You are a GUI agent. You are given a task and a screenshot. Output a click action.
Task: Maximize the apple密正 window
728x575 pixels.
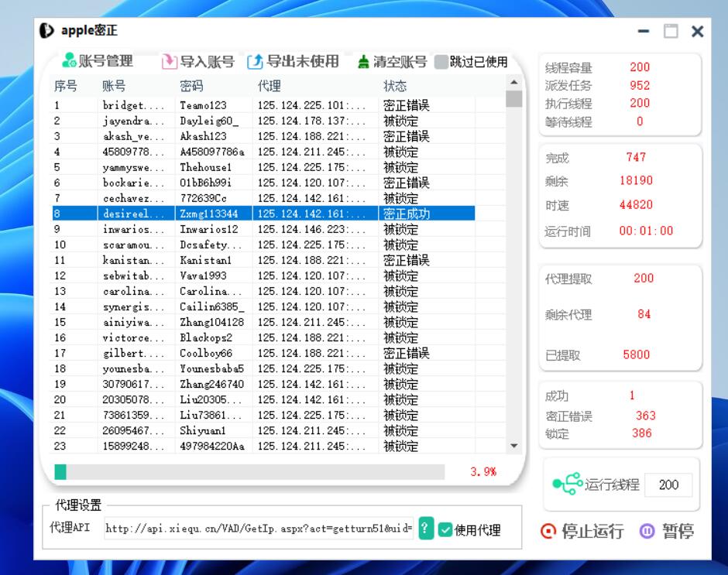[x=671, y=32]
